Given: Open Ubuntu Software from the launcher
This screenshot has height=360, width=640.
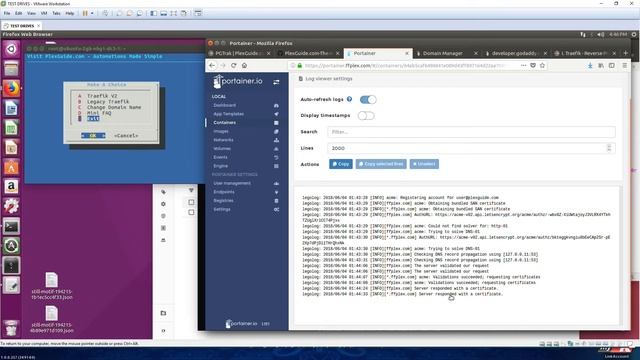Looking at the screenshot, I should [11, 167].
